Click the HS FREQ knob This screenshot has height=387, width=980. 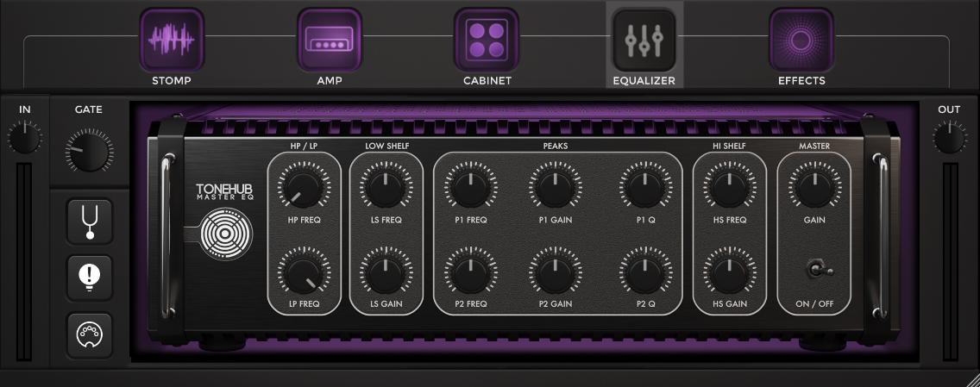(x=729, y=186)
